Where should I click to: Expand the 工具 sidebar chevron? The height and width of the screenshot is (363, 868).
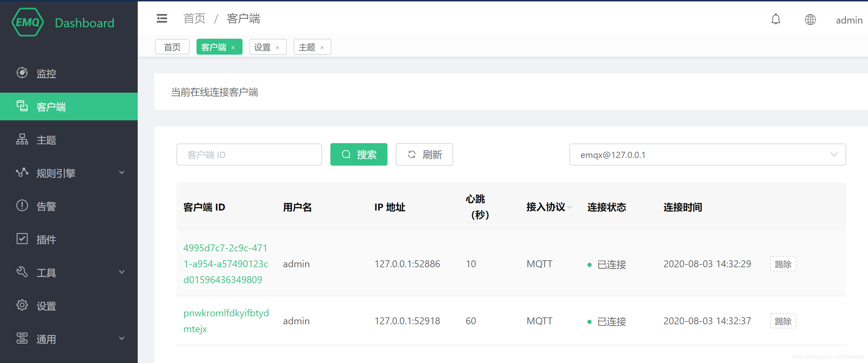click(x=122, y=272)
